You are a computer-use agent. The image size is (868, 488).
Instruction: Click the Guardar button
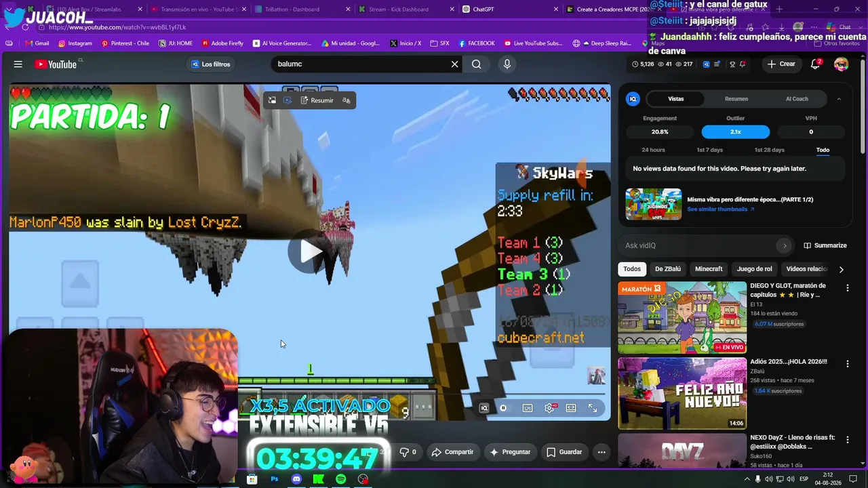point(564,452)
